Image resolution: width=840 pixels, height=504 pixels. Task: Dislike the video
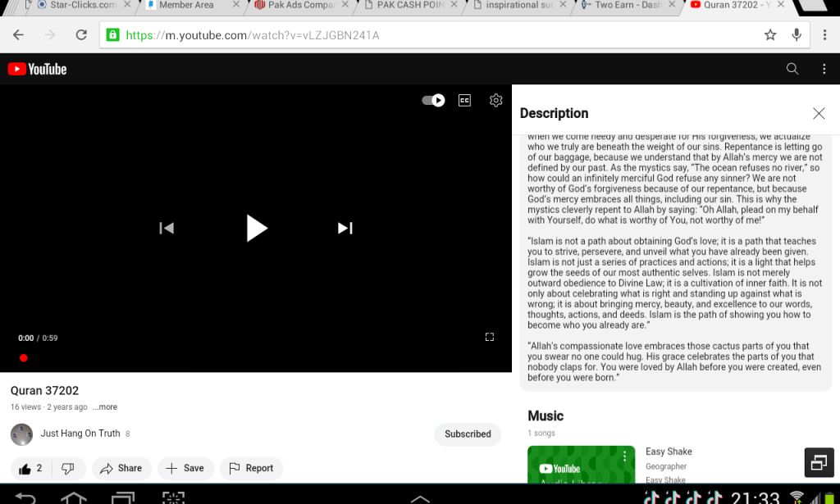click(68, 468)
